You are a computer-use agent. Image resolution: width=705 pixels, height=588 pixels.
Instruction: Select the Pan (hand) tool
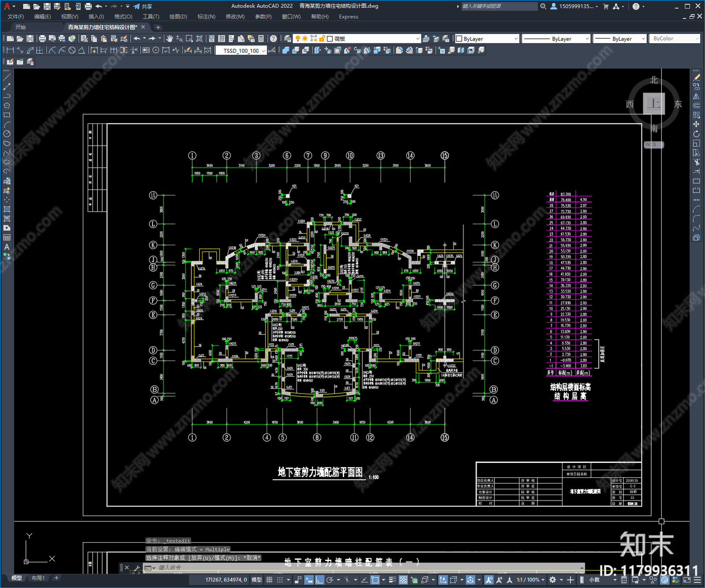pyautogui.click(x=170, y=39)
